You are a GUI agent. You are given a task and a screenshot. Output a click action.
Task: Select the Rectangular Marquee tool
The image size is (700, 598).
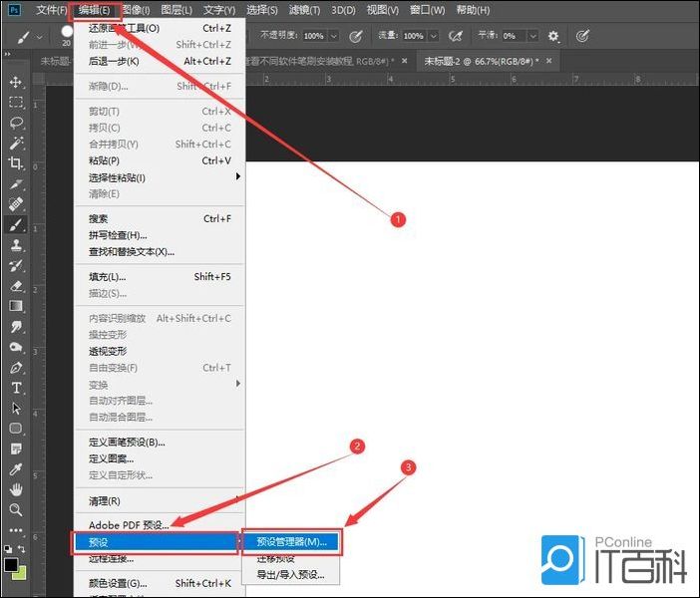coord(16,102)
